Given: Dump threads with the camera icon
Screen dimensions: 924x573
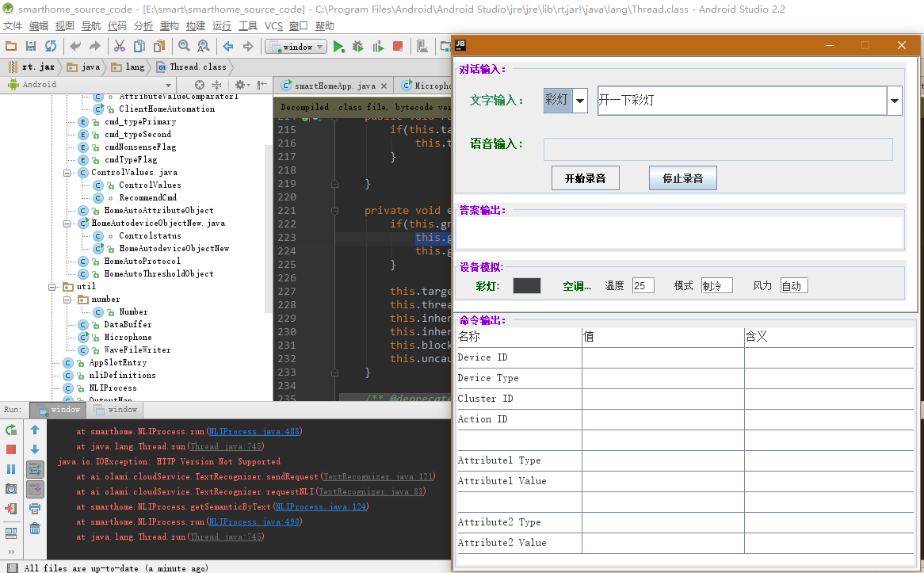Looking at the screenshot, I should (11, 489).
